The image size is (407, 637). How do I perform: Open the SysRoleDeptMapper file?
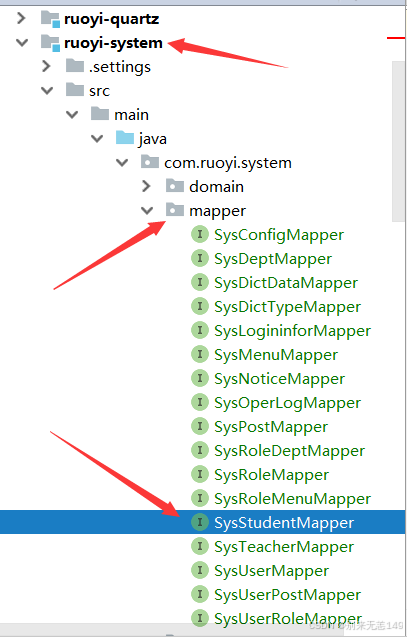[290, 451]
